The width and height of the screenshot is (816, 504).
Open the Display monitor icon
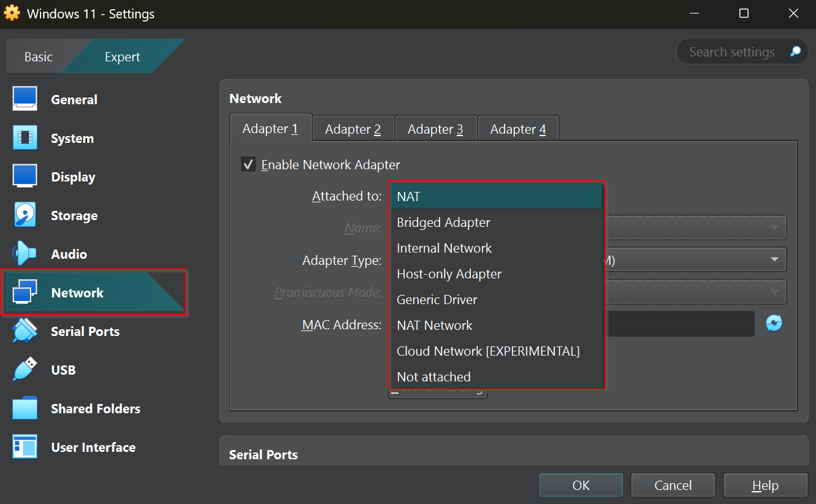[x=25, y=177]
